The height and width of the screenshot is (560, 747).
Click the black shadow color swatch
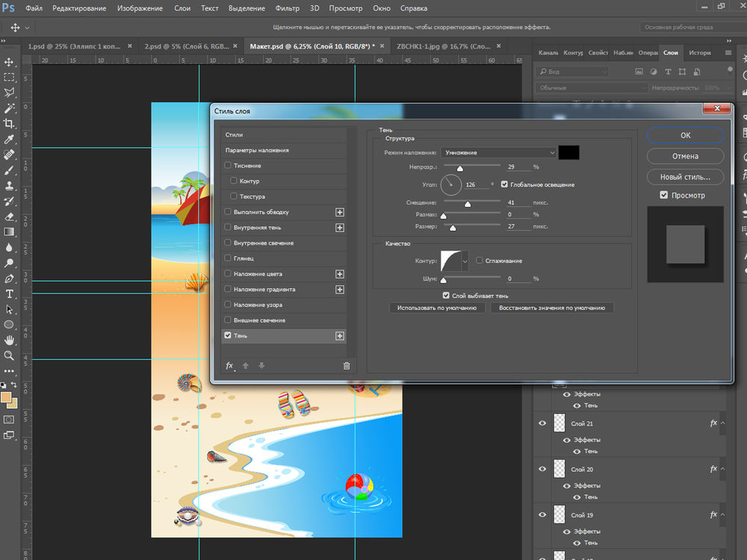click(569, 152)
